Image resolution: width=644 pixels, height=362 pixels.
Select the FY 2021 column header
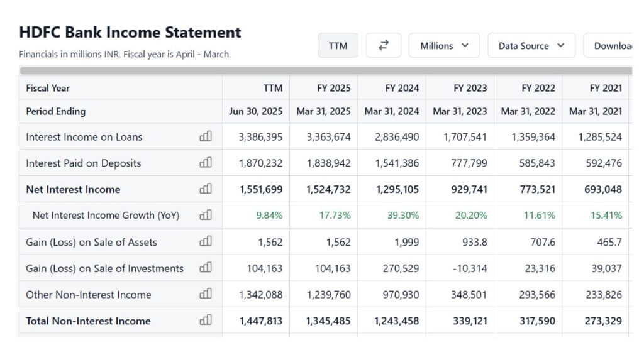(x=606, y=88)
